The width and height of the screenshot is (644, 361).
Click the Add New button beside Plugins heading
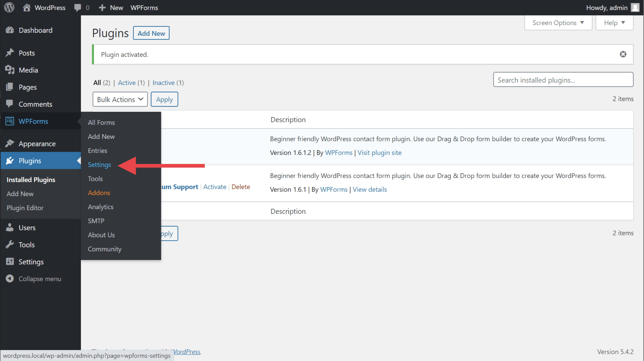[151, 33]
